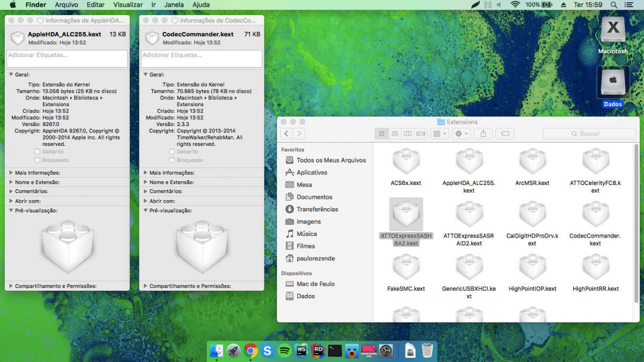Open the Janela menu
Image resolution: width=644 pixels, height=362 pixels.
click(174, 5)
